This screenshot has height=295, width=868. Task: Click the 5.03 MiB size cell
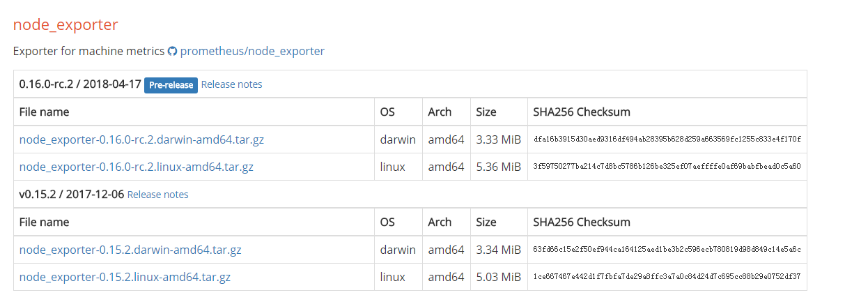tap(498, 277)
